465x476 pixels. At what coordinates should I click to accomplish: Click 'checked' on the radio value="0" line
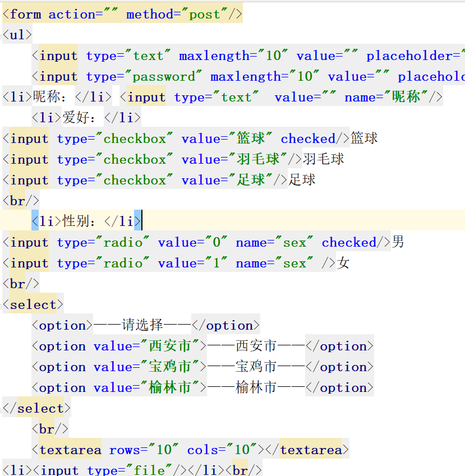click(x=349, y=243)
